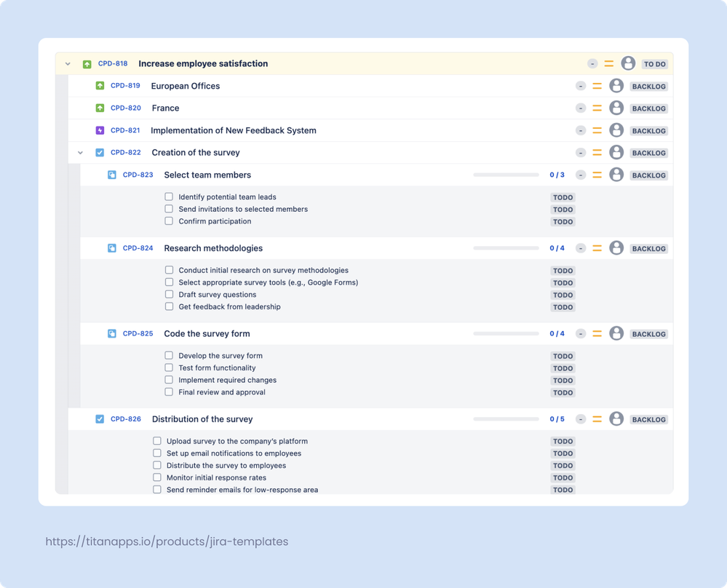Click the green Epic icon beside CPD-818
Screen dimensions: 727x588
[86, 63]
